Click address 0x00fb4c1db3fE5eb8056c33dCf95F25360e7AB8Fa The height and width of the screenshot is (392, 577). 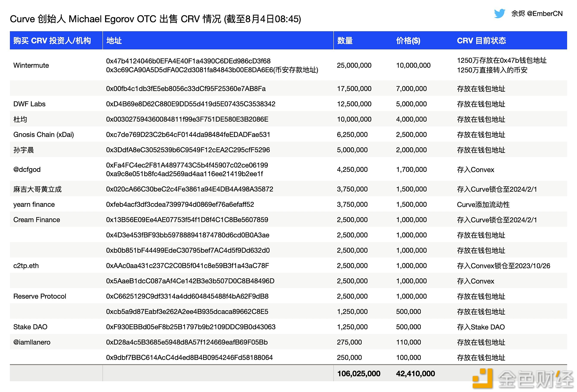(x=186, y=89)
